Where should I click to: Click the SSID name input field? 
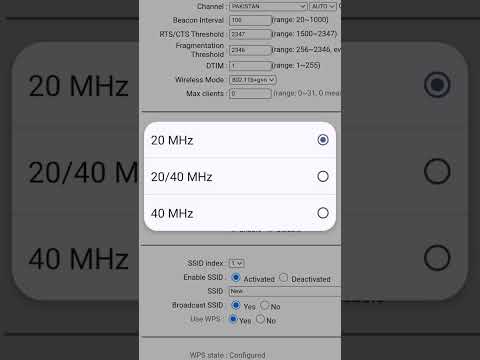coord(285,291)
